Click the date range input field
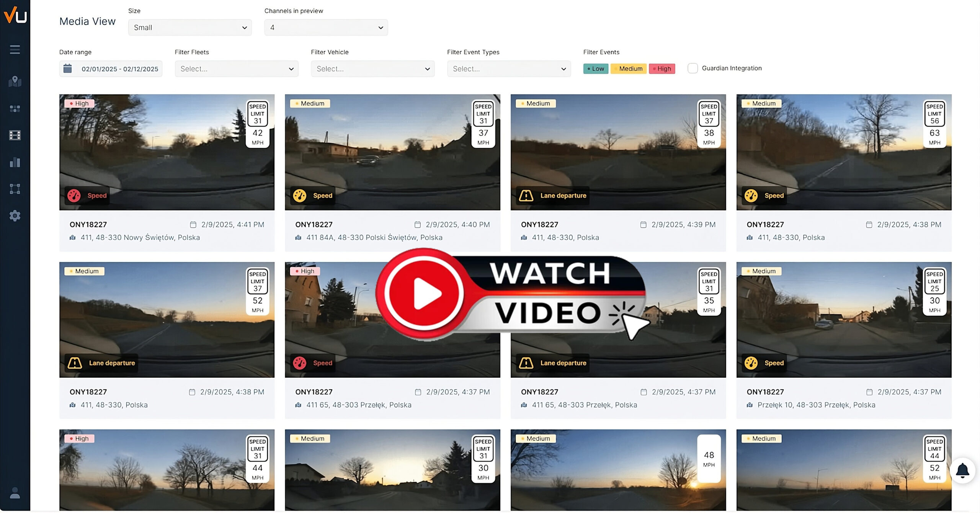The width and height of the screenshot is (980, 513). point(111,69)
